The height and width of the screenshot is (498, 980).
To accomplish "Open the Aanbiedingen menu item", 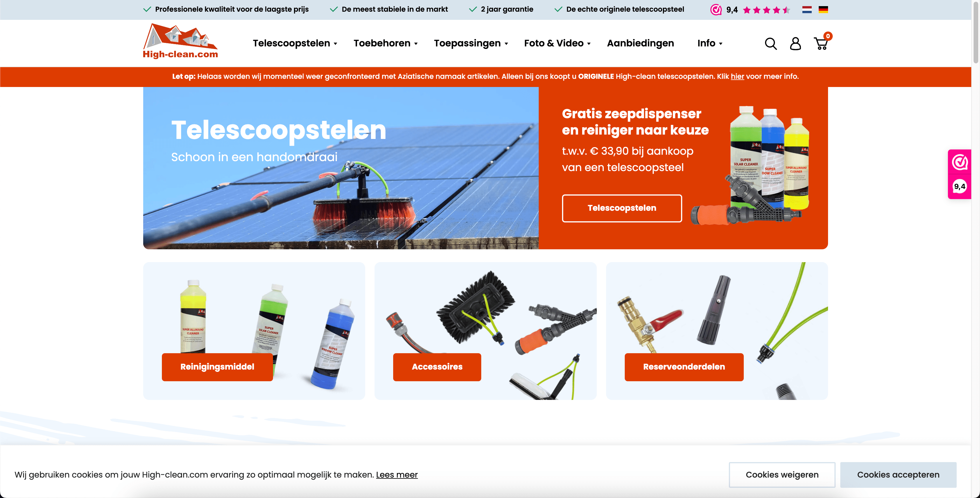I will click(x=640, y=43).
